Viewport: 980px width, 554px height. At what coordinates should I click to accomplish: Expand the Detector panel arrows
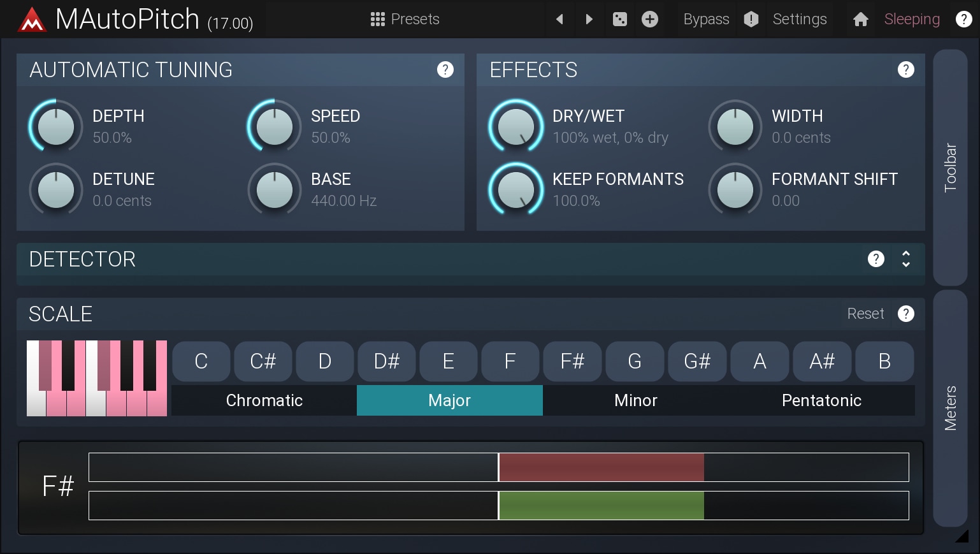(905, 259)
